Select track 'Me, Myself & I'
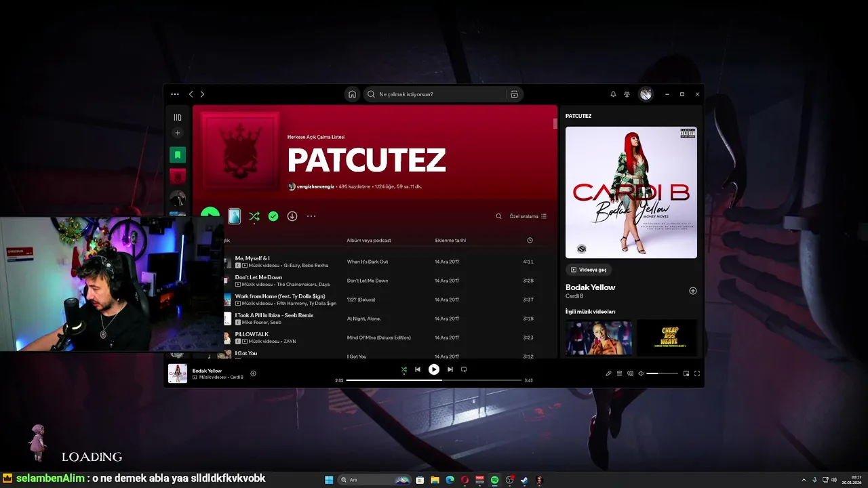Viewport: 868px width, 488px height. coord(252,258)
